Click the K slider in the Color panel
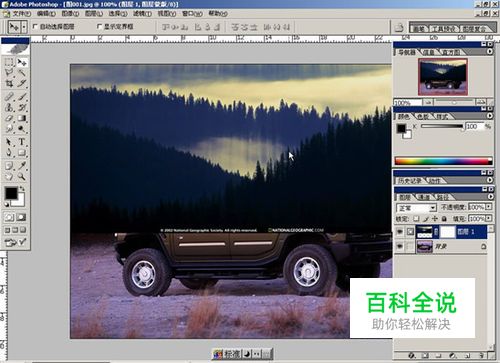Screen dimensions: 500x363 click(442, 126)
